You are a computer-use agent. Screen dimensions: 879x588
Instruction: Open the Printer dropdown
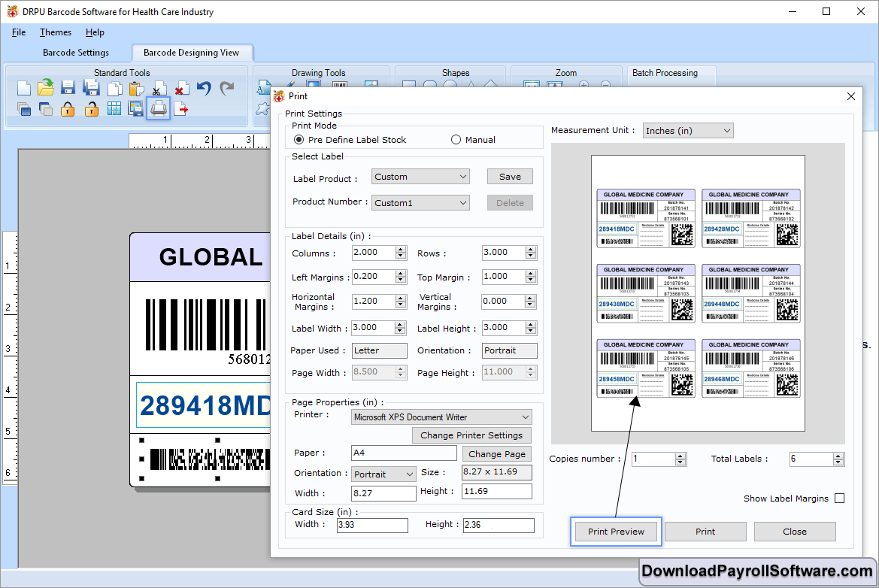[x=441, y=417]
